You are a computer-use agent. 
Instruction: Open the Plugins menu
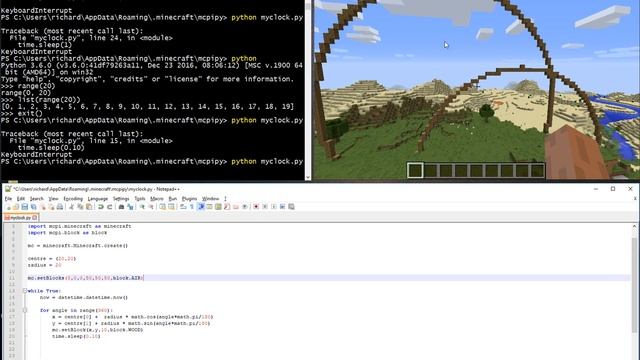(x=189, y=199)
